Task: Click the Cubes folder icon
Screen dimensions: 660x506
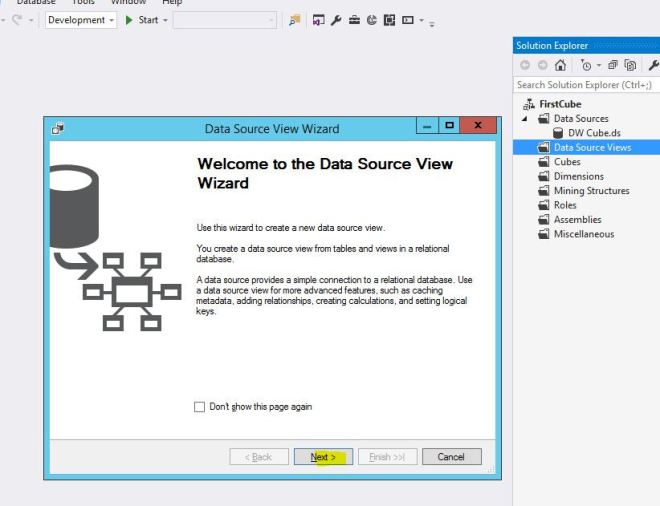Action: (x=543, y=162)
